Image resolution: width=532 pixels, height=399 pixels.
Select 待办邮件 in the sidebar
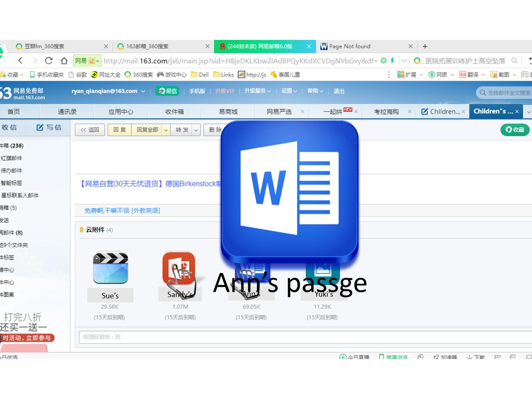[11, 171]
